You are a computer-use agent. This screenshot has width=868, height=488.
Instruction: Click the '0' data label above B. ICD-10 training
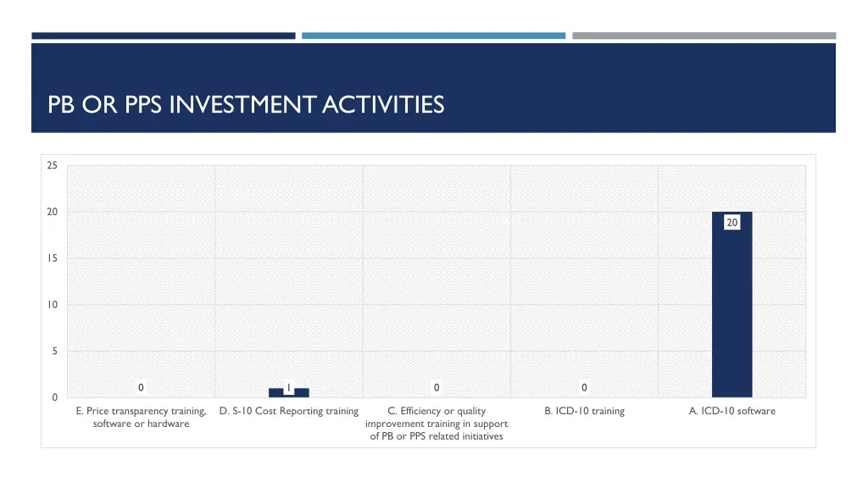coord(584,388)
